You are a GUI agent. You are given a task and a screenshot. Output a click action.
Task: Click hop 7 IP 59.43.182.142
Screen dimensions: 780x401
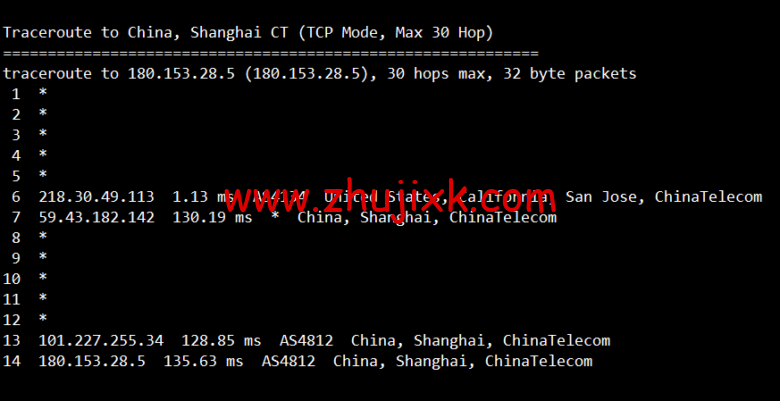pos(97,217)
